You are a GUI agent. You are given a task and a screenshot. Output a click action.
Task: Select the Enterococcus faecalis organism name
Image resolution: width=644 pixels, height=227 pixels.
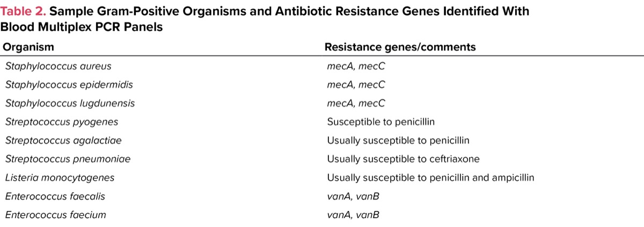point(55,196)
